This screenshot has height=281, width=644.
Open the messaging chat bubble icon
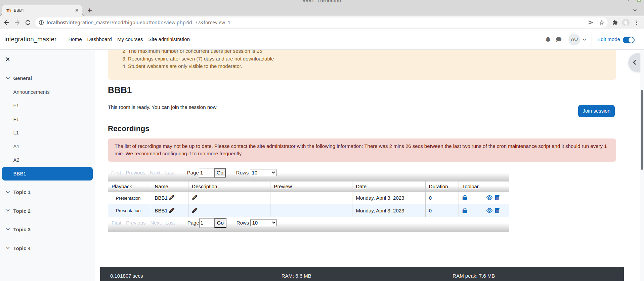559,39
